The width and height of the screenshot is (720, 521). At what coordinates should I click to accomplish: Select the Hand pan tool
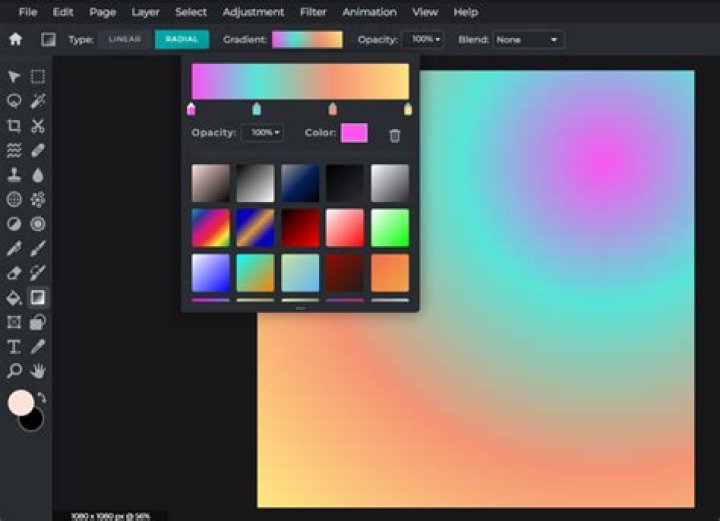38,371
